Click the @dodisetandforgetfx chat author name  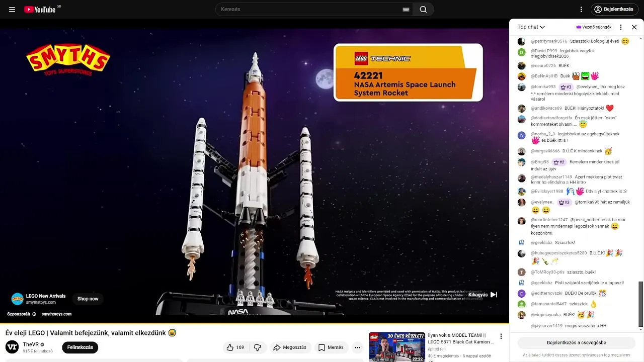[x=551, y=118]
